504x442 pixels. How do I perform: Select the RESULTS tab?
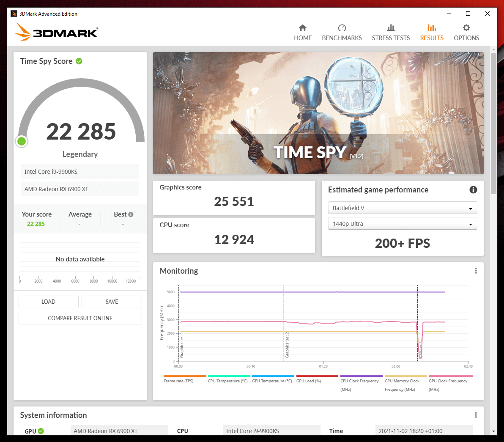click(x=432, y=33)
